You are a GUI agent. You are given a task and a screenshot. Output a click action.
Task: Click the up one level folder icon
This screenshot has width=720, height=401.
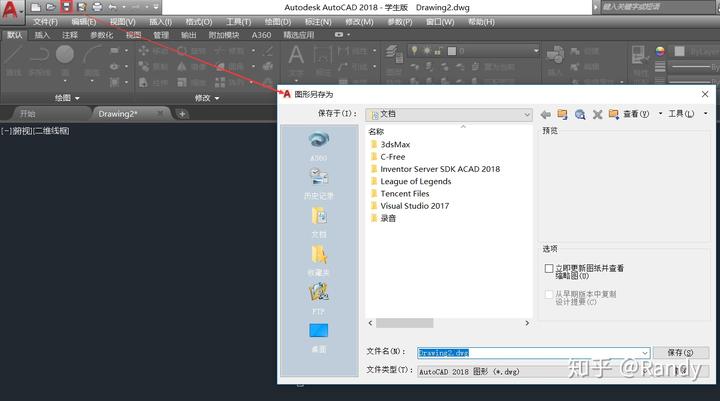tap(562, 114)
